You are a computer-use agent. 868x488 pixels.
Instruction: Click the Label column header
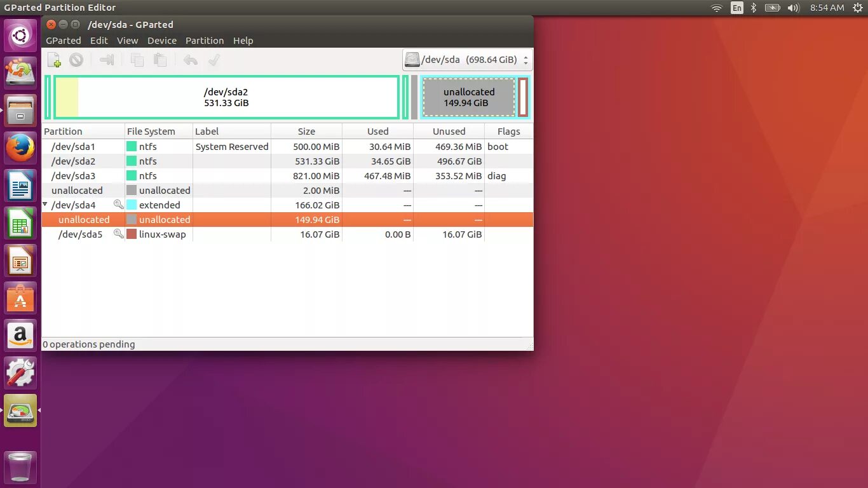pyautogui.click(x=232, y=132)
